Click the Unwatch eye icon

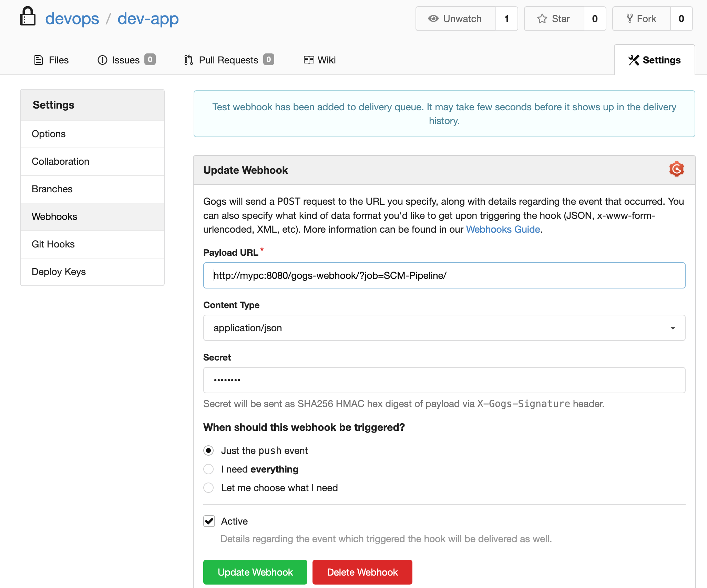point(433,19)
